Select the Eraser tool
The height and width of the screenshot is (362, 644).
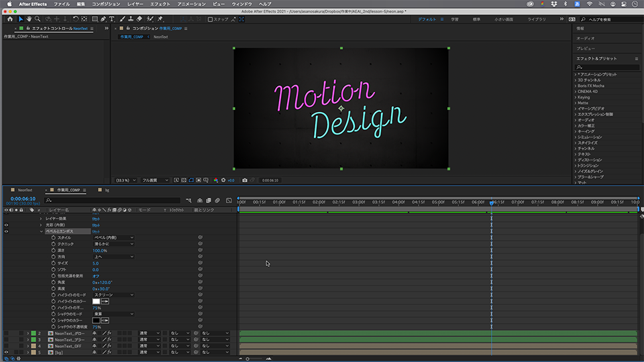pos(140,19)
